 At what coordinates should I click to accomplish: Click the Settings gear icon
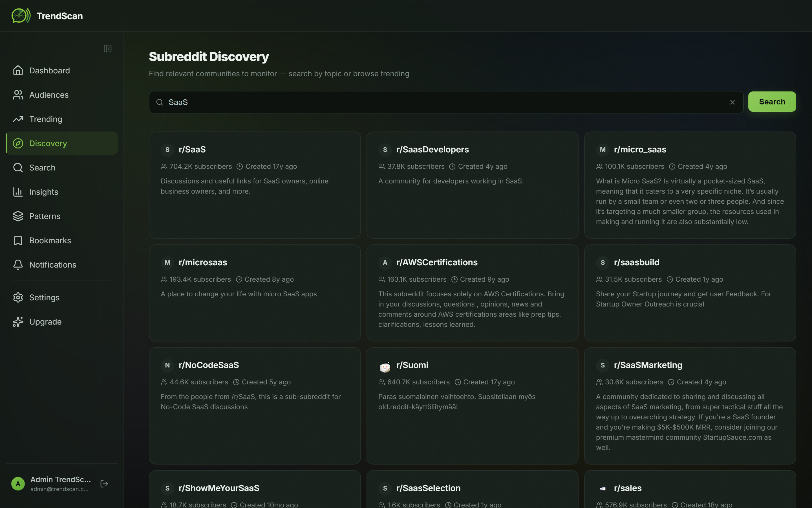tap(18, 297)
